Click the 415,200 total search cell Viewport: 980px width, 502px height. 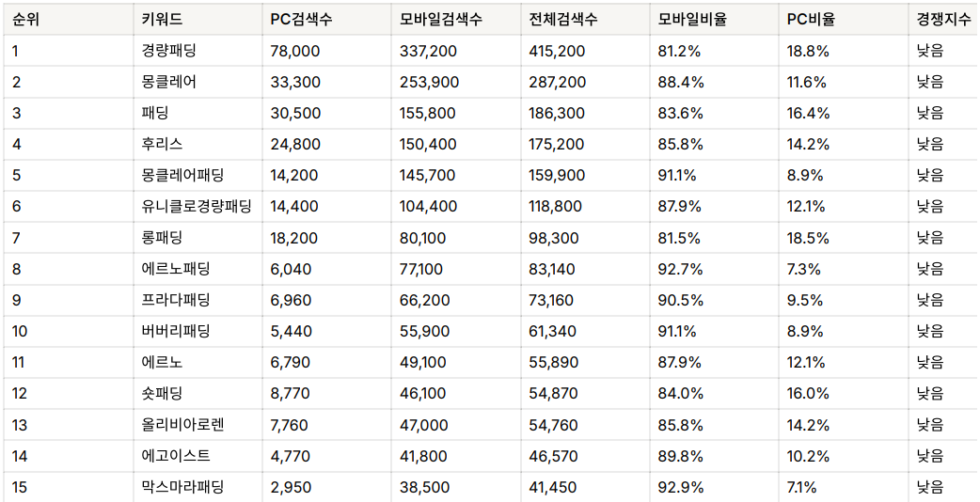(x=586, y=51)
